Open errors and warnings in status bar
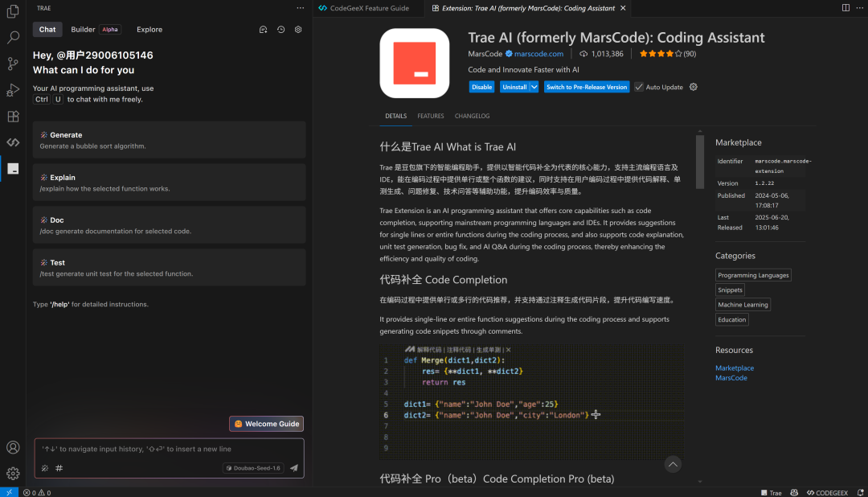 [x=36, y=492]
